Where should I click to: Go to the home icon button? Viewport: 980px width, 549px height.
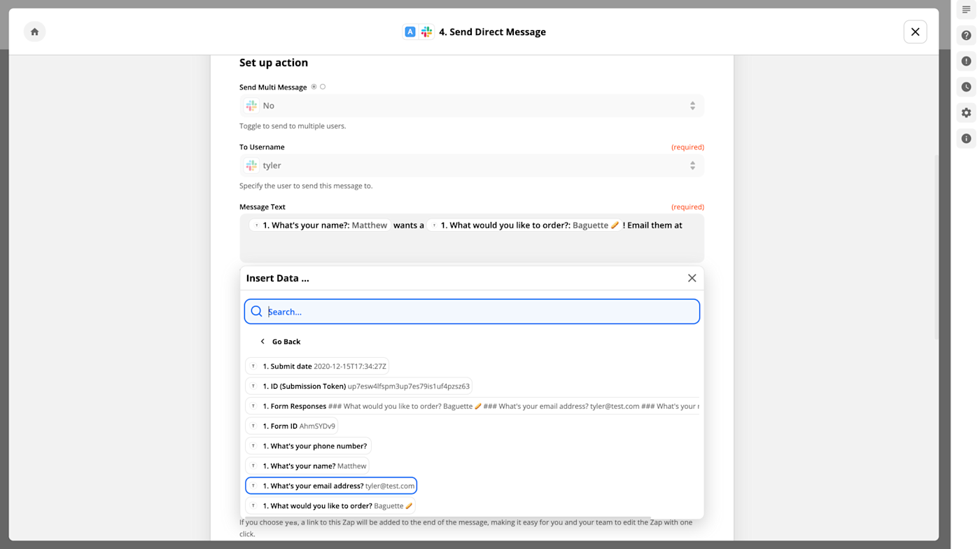coord(34,32)
